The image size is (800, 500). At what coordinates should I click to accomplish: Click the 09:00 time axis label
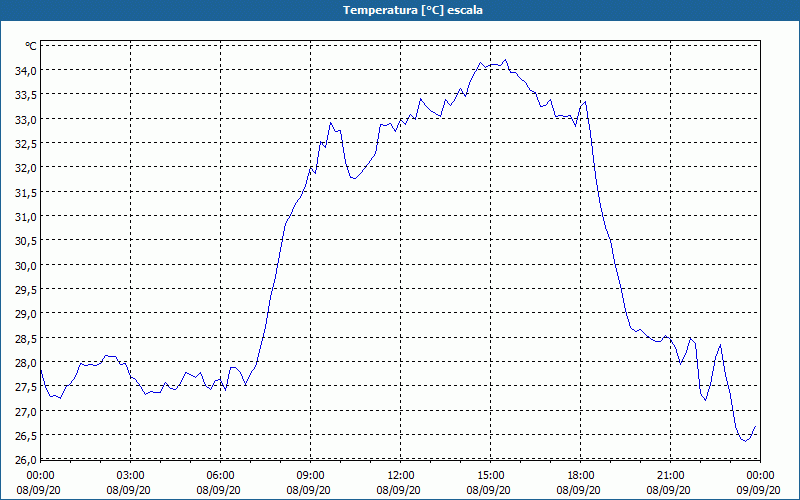(x=311, y=476)
